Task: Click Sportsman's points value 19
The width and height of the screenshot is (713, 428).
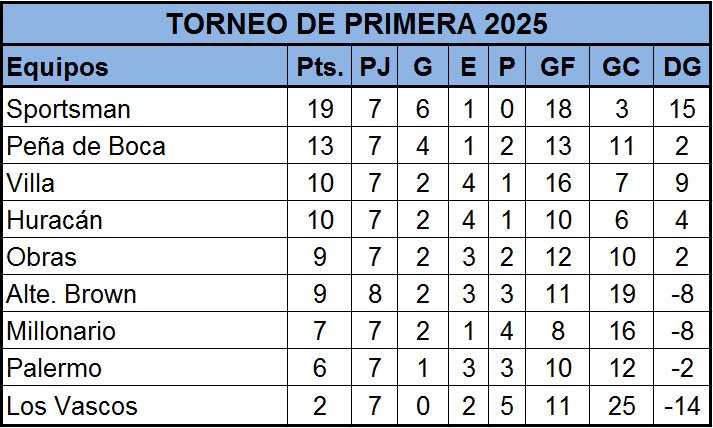Action: (320, 109)
